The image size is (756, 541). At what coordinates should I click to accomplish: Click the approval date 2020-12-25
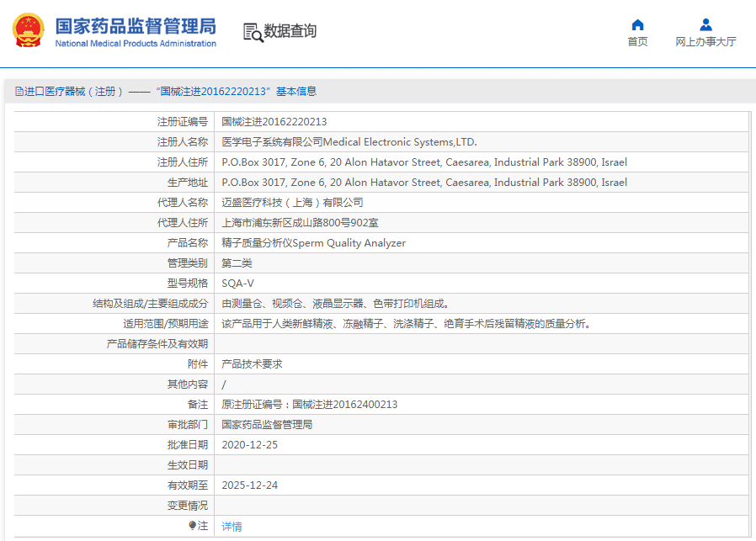pyautogui.click(x=249, y=445)
